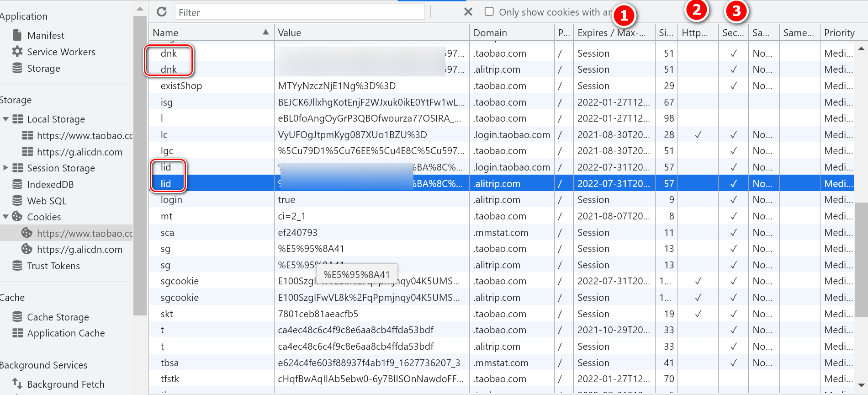Screen dimensions: 868x395
Task: Click the Application Cache grid icon
Action: tap(17, 333)
